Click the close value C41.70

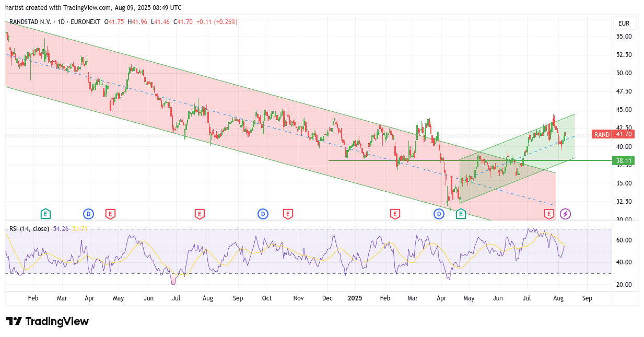[x=183, y=22]
